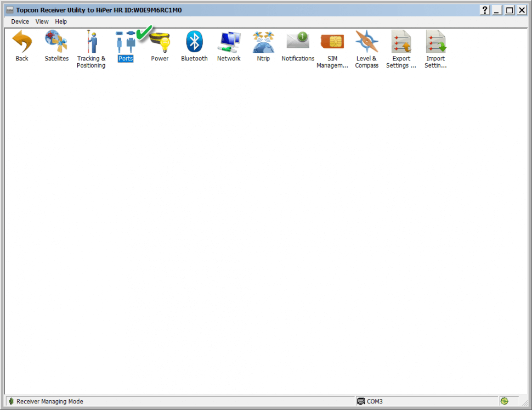532x410 pixels.
Task: Click the 'Receiver Managing Mode' status text
Action: (50, 401)
